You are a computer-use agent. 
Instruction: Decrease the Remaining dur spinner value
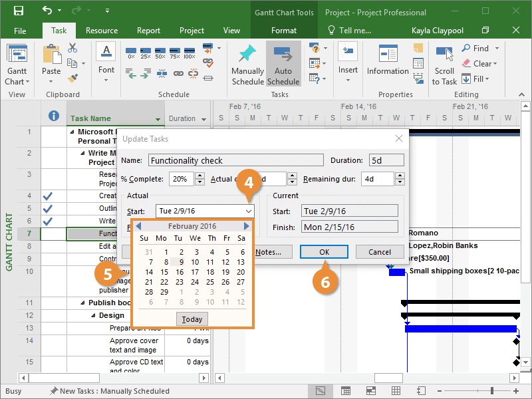399,182
